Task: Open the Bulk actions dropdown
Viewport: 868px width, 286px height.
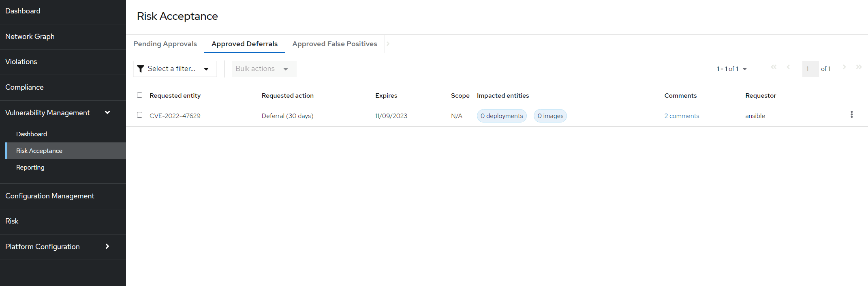Action: [x=264, y=69]
